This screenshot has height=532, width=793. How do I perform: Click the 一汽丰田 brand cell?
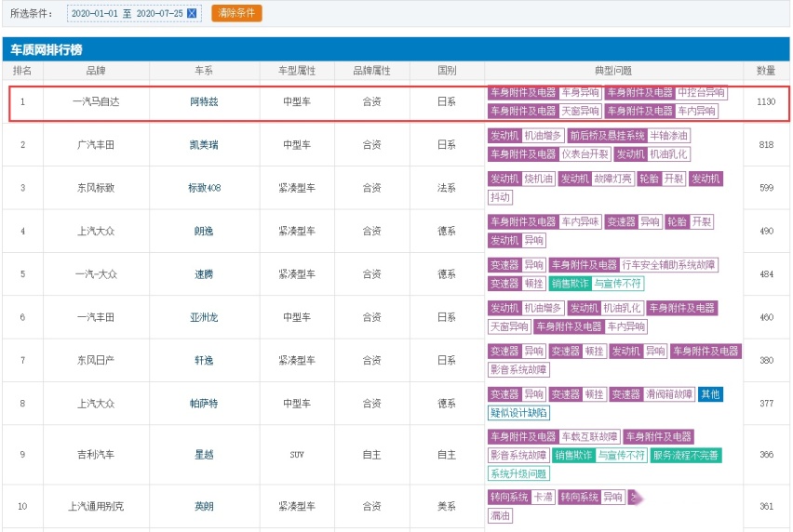coord(96,317)
